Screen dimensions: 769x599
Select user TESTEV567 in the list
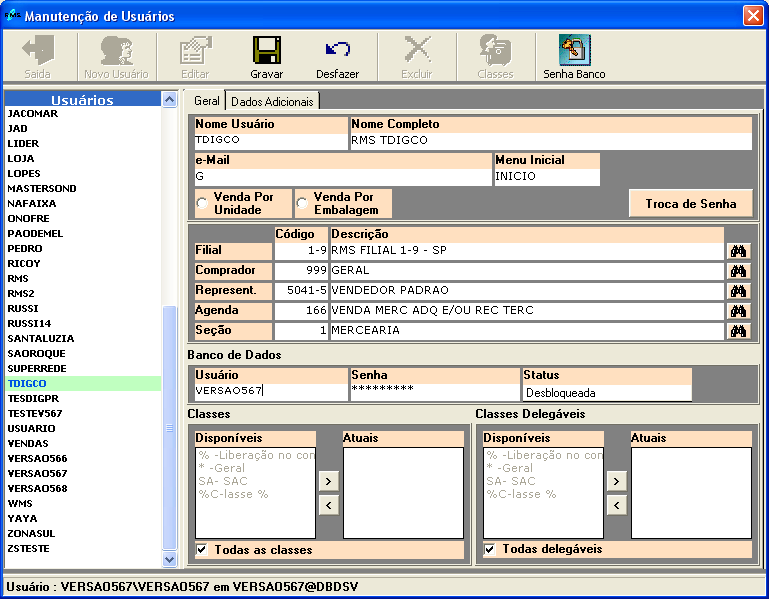[x=82, y=414]
